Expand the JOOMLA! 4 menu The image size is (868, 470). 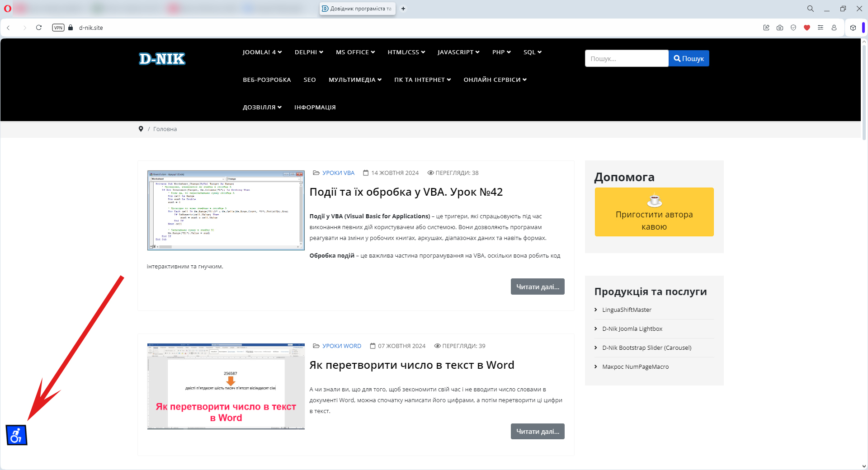coord(262,52)
